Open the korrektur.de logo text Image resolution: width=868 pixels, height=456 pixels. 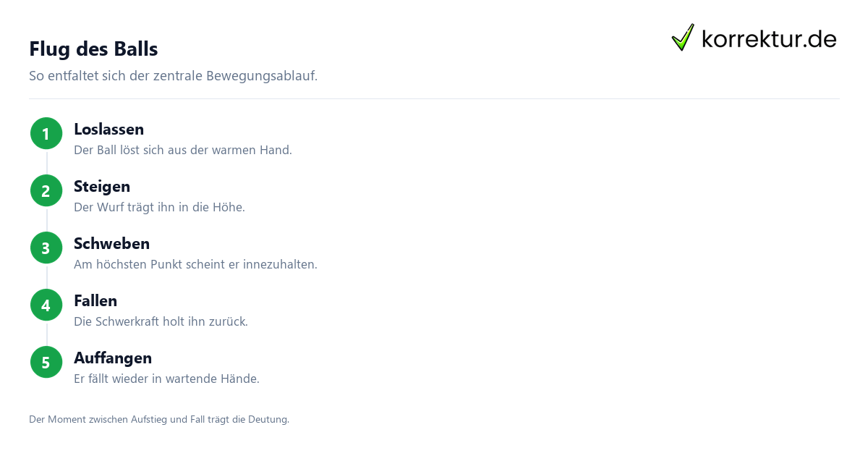[769, 39]
